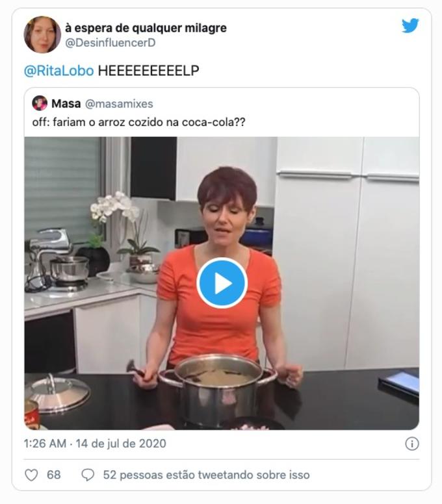Click the reply speech bubble icon
This screenshot has width=442, height=504.
(x=88, y=475)
